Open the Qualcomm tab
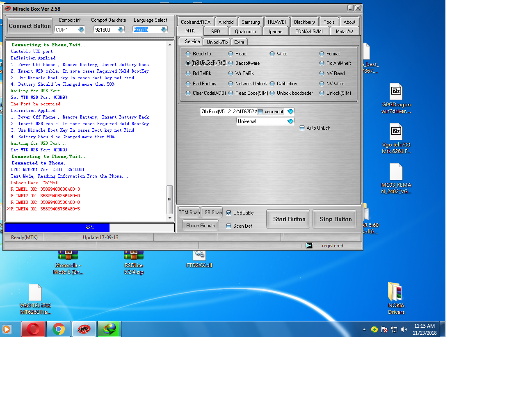 [x=245, y=31]
